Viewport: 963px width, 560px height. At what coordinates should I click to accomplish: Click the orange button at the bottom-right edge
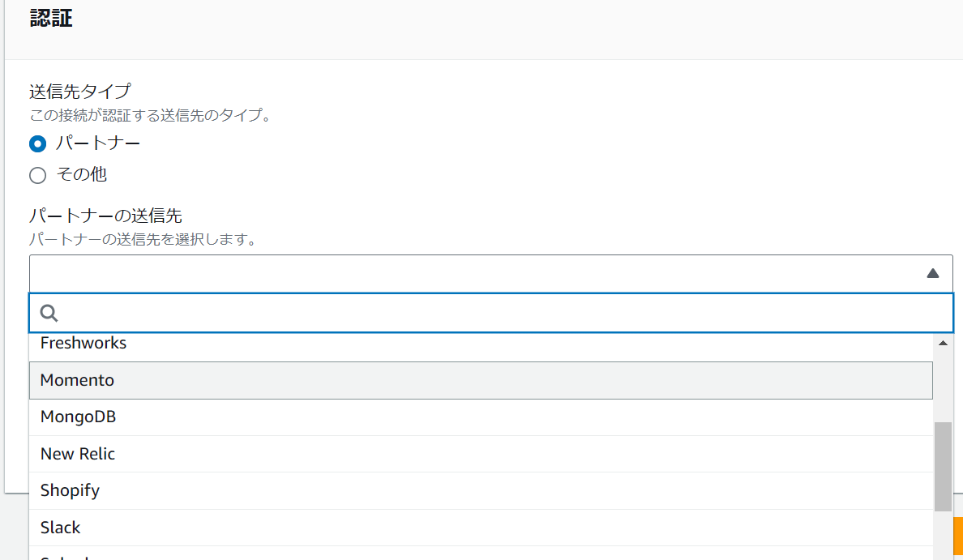coord(957,538)
